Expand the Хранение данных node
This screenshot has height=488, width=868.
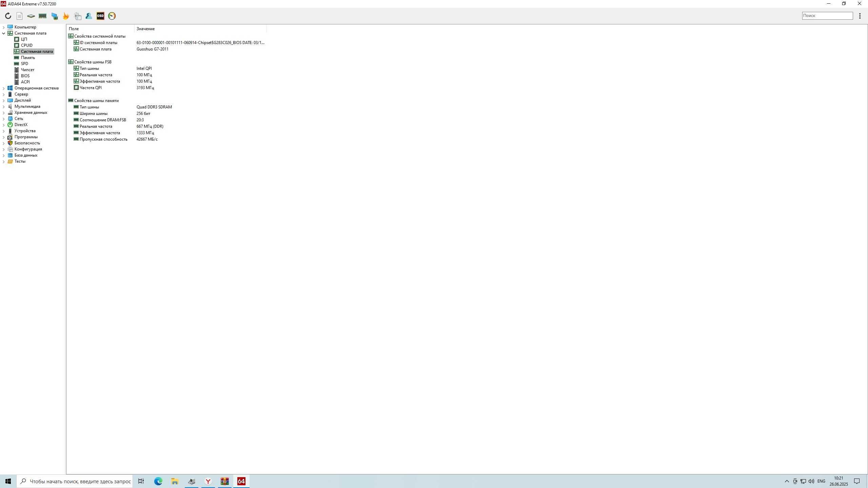[x=4, y=113]
